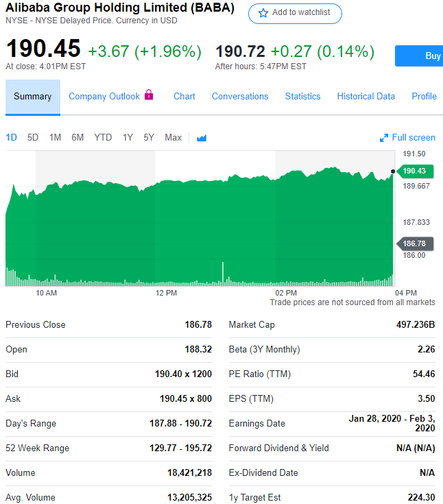The height and width of the screenshot is (504, 443).
Task: Switch to the Chart tab
Action: tap(184, 97)
